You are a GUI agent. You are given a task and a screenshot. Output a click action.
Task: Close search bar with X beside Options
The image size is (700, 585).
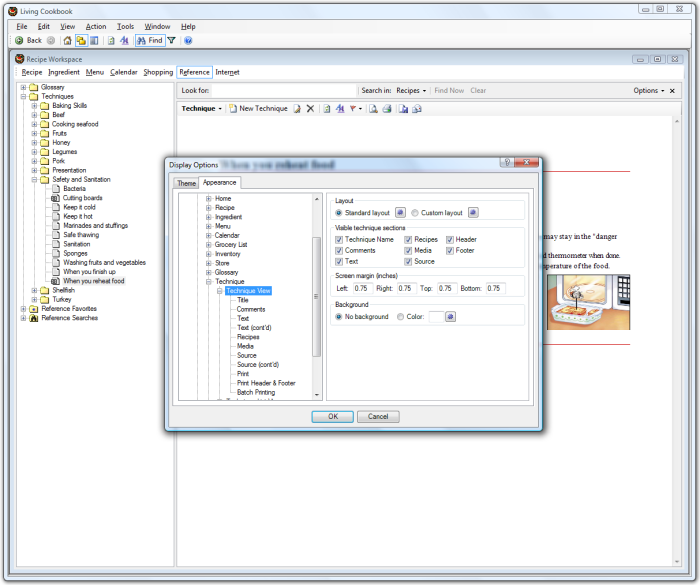click(672, 91)
